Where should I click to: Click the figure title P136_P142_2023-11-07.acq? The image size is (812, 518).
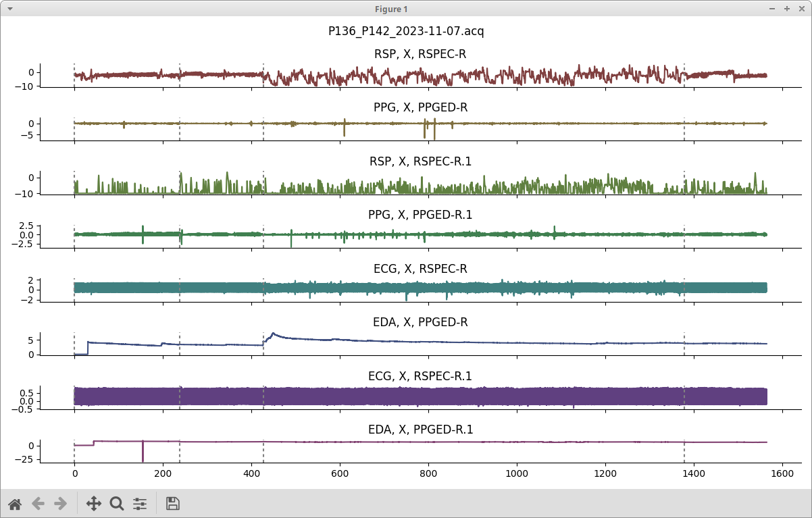[406, 31]
